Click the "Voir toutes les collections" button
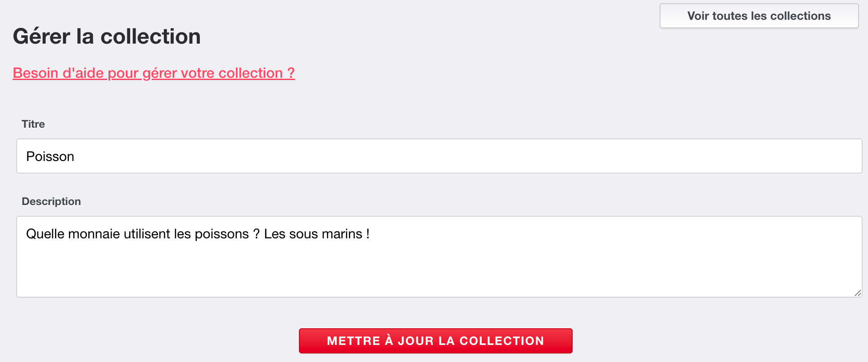The image size is (868, 362). tap(759, 16)
